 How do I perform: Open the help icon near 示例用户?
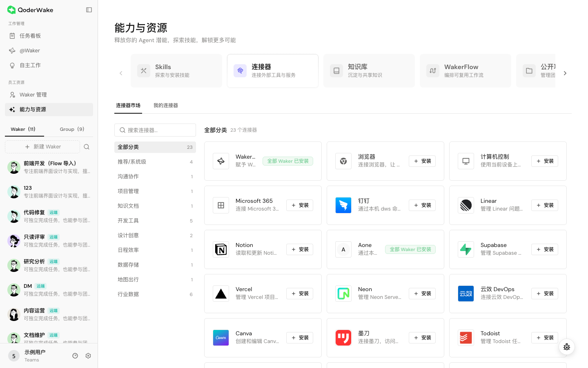click(x=75, y=356)
